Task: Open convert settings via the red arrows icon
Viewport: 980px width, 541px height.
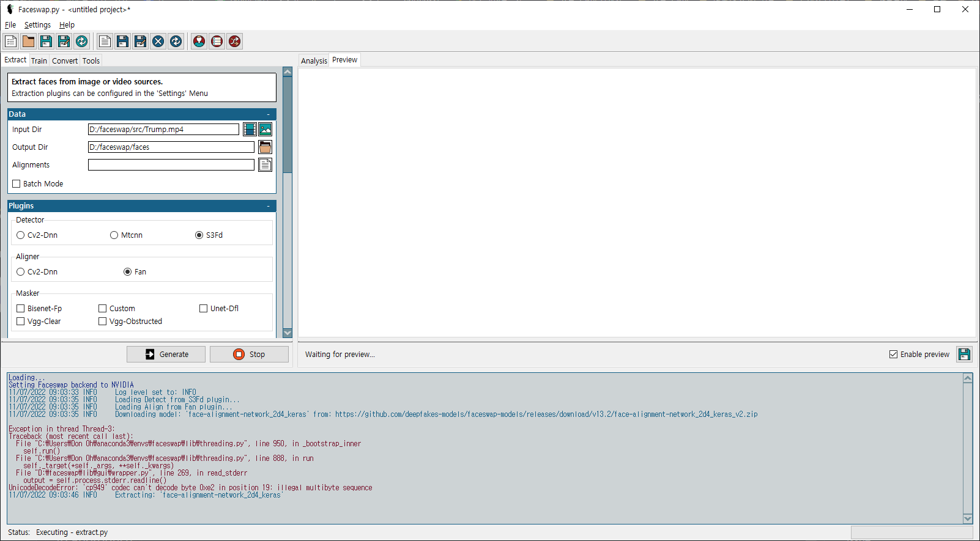Action: [x=235, y=41]
